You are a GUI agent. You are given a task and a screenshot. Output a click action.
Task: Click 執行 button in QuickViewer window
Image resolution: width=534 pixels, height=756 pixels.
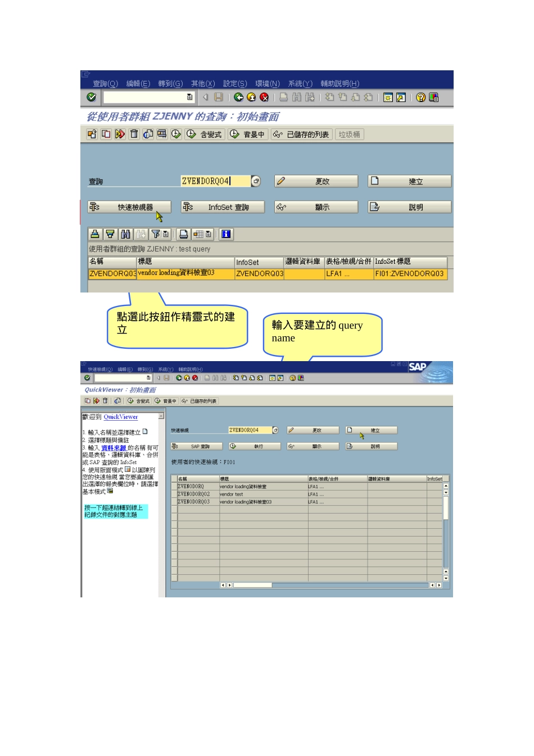point(255,446)
